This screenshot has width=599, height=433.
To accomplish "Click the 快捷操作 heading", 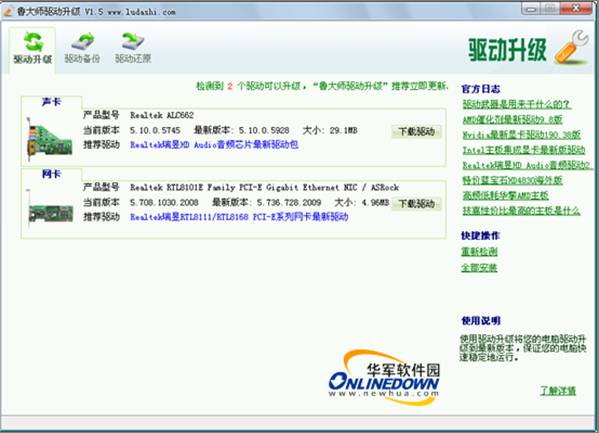I will click(x=481, y=236).
